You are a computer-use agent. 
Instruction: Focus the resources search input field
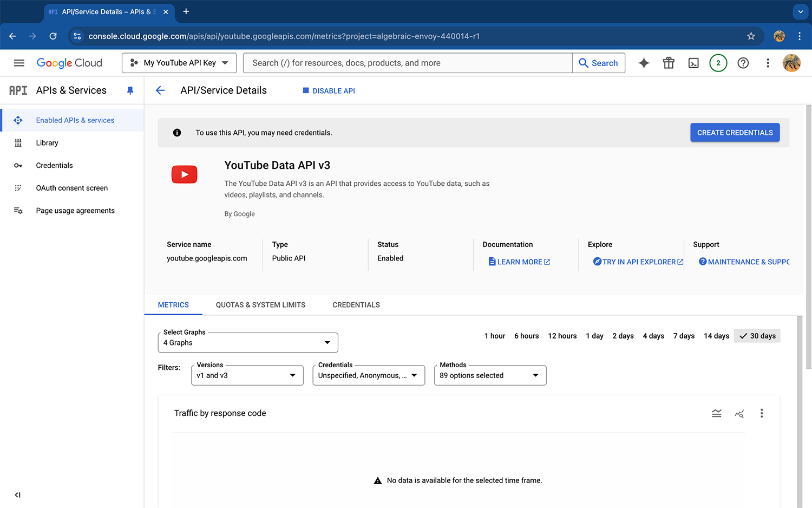[408, 63]
